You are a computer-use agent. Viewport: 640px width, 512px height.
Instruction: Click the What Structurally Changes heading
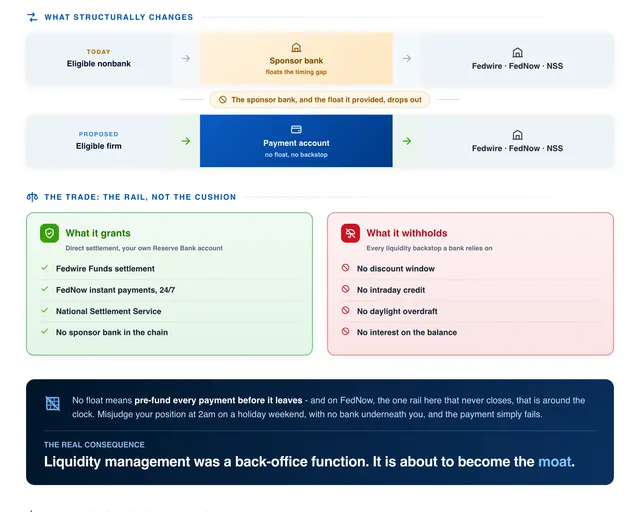(119, 17)
